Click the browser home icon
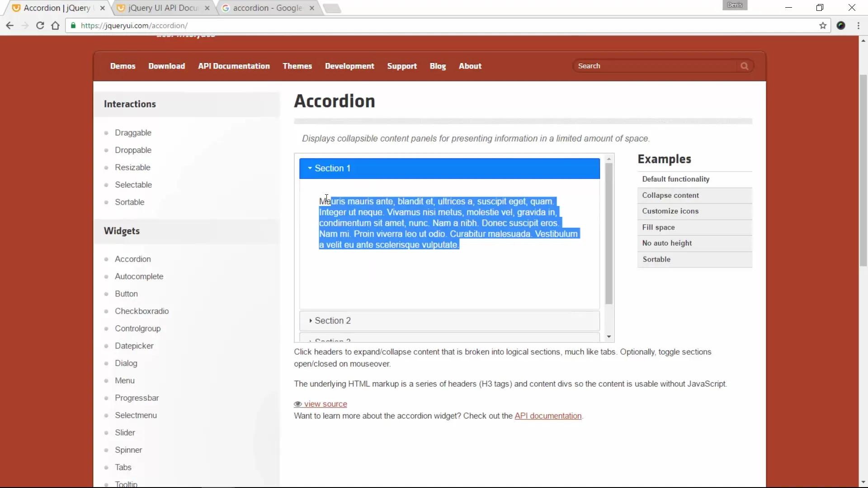Viewport: 868px width, 488px height. (55, 26)
